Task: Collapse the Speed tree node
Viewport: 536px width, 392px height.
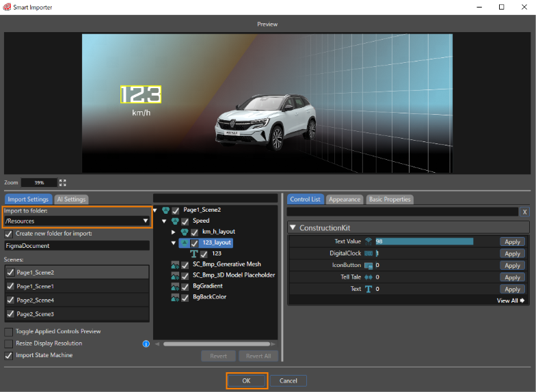Action: tap(164, 221)
